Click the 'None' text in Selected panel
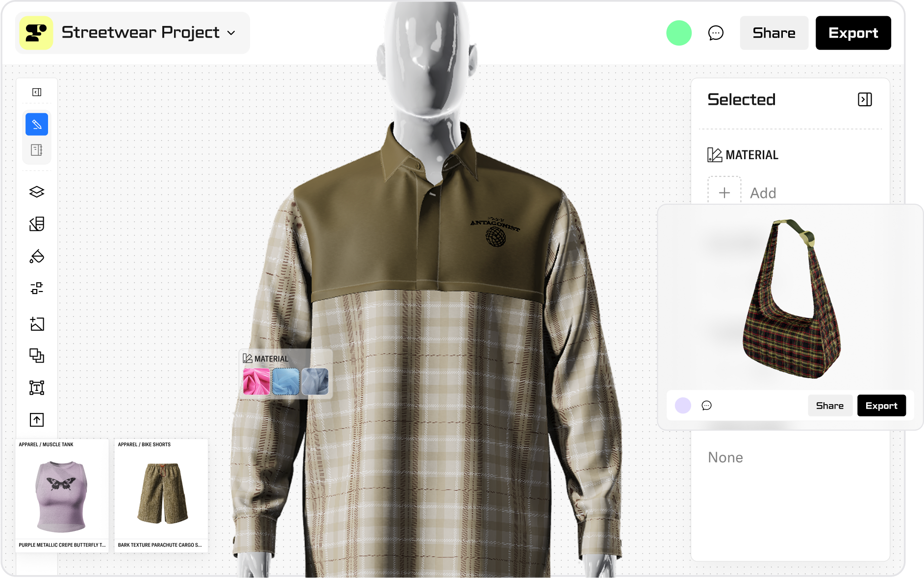This screenshot has width=924, height=578. pyautogui.click(x=725, y=458)
